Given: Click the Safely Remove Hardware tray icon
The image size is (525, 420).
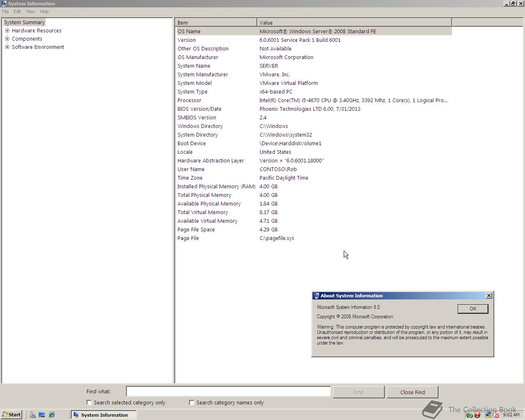Looking at the screenshot, I should [470, 415].
